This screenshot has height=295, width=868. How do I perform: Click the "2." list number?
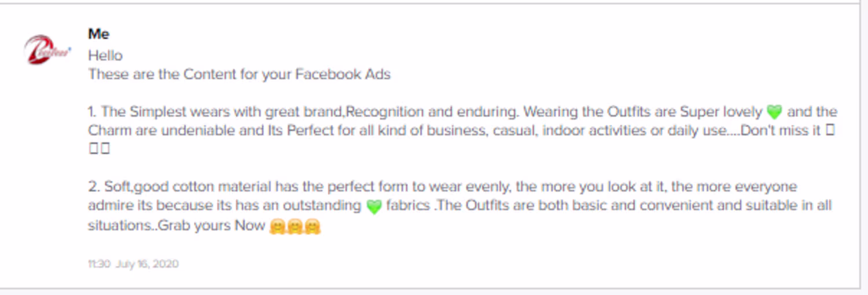pyautogui.click(x=94, y=187)
